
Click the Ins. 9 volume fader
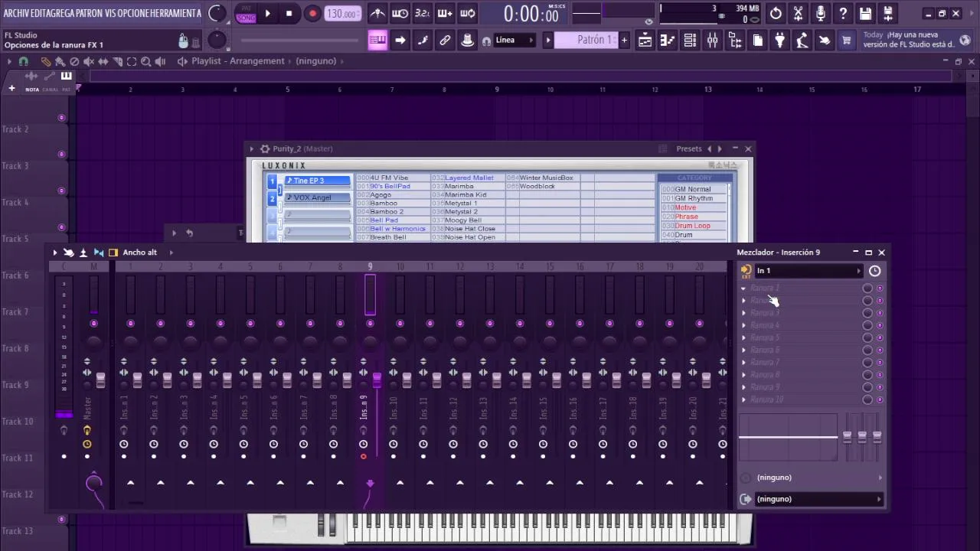(377, 380)
